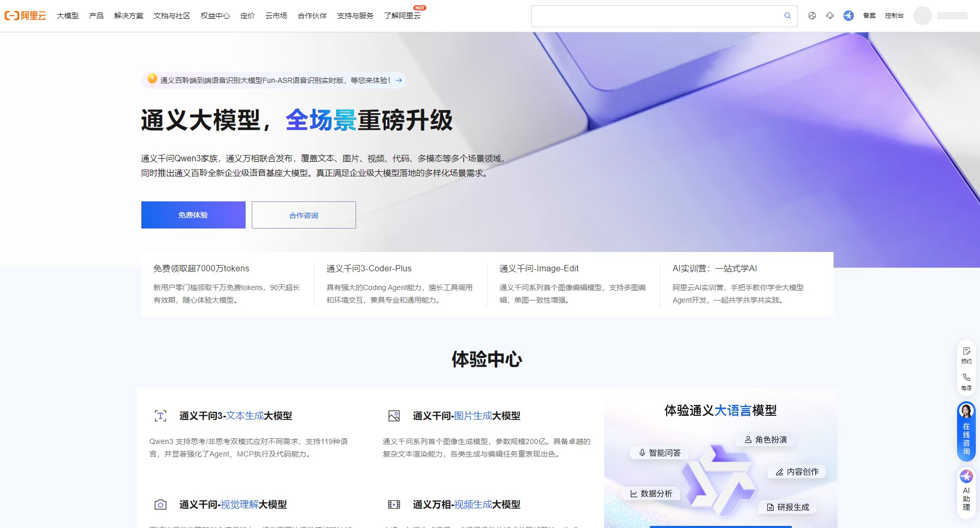This screenshot has width=980, height=528.
Task: Click the 通义大模型 hero headline
Action: (297, 120)
